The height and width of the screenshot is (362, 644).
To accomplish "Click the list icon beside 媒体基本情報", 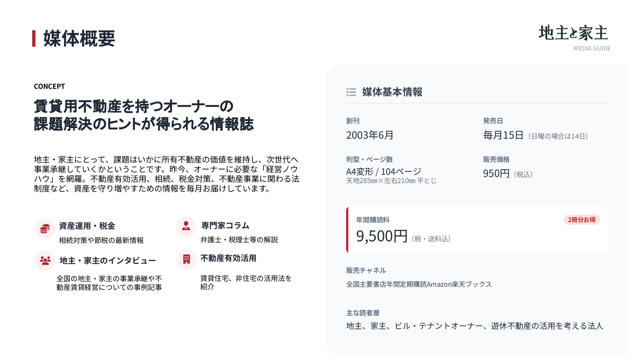I will tap(351, 92).
